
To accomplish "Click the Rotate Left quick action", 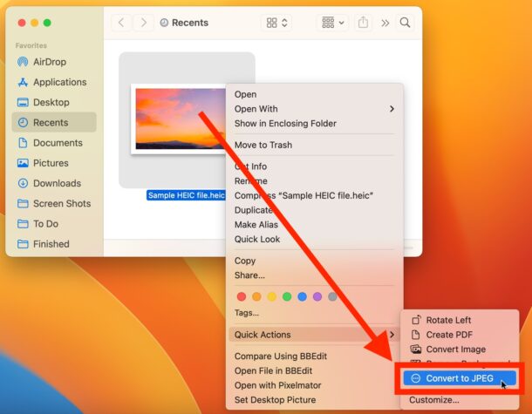I will [x=448, y=320].
